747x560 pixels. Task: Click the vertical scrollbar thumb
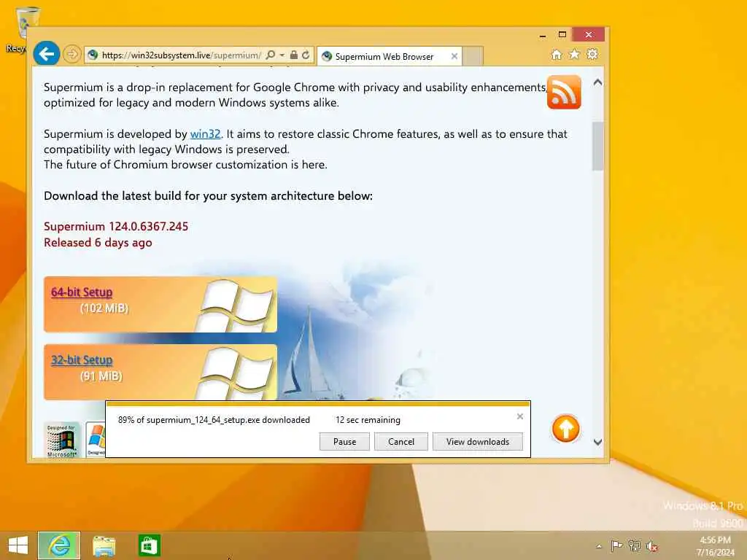[598, 146]
